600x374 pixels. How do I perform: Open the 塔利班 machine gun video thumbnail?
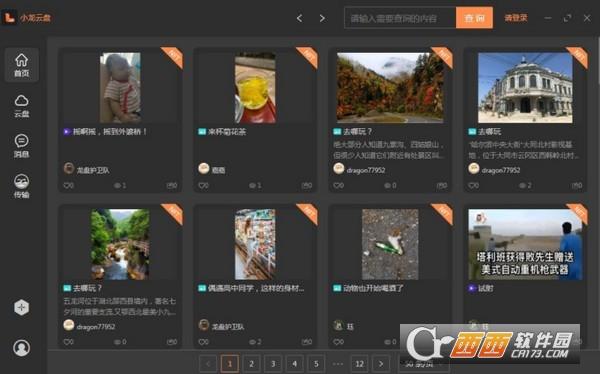[525, 244]
